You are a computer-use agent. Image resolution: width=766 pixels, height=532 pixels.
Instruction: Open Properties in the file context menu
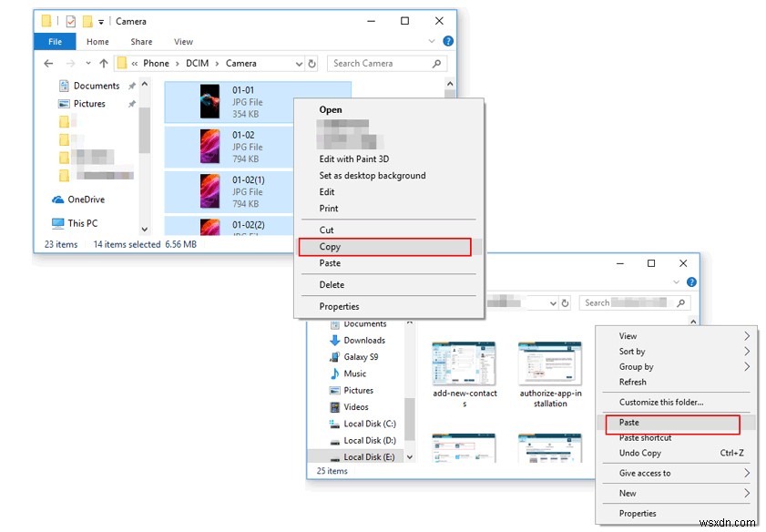tap(339, 306)
